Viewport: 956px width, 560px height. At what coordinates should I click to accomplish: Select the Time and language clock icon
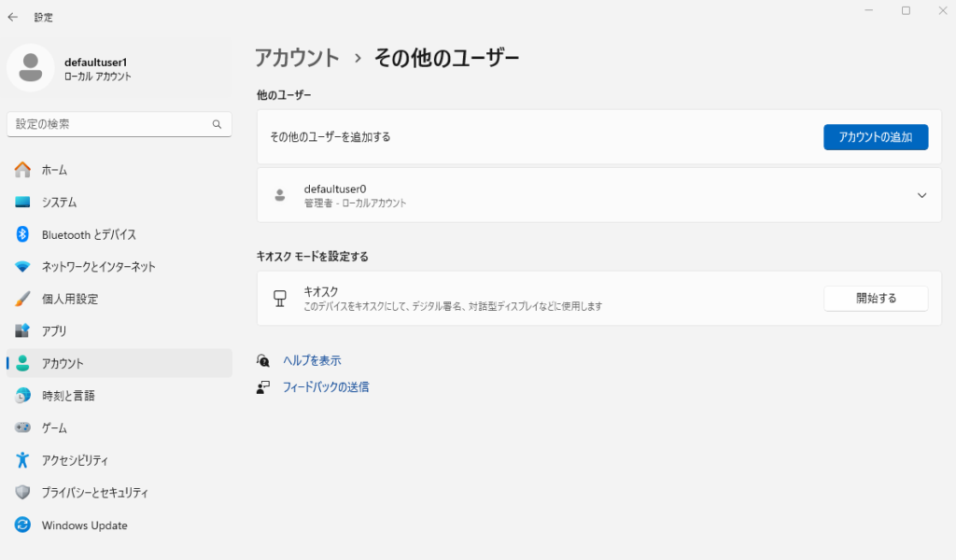23,396
